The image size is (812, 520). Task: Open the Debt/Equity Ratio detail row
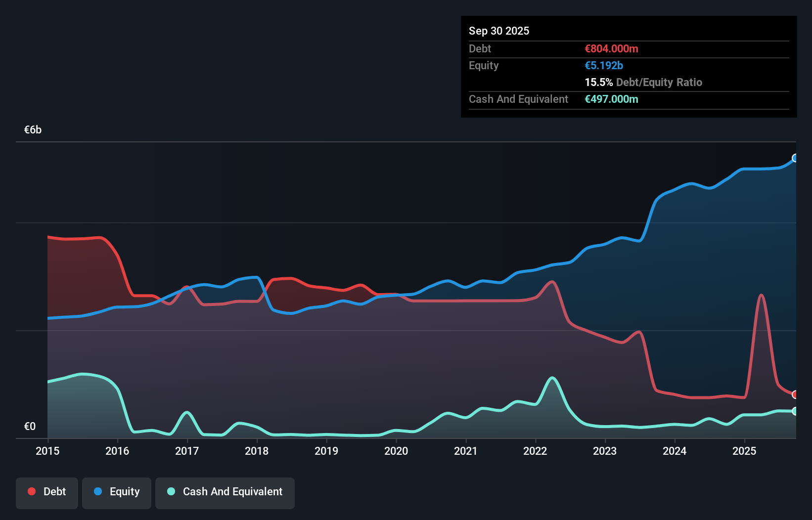coord(643,83)
